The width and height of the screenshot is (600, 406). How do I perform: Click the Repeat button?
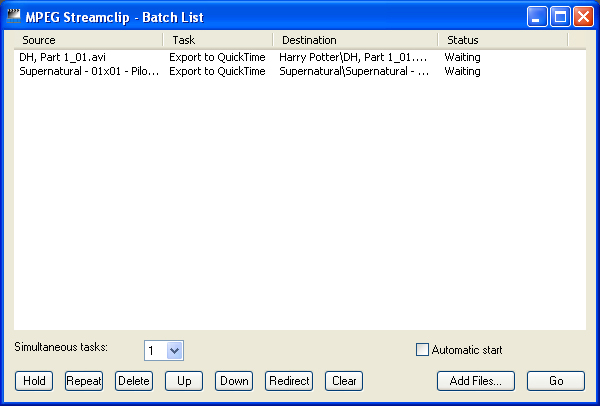click(84, 381)
